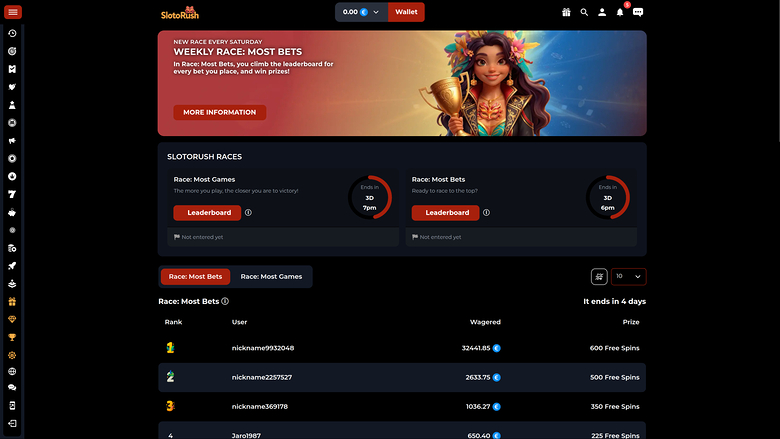
Task: Click the Most Games countdown ring 3D 7pm
Action: (x=370, y=197)
